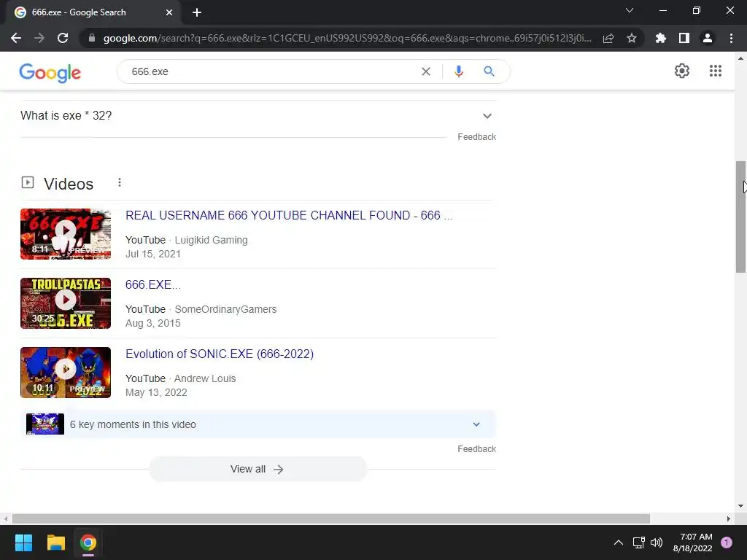Viewport: 747px width, 560px height.
Task: Click the Andrew Louis channel text
Action: (205, 378)
